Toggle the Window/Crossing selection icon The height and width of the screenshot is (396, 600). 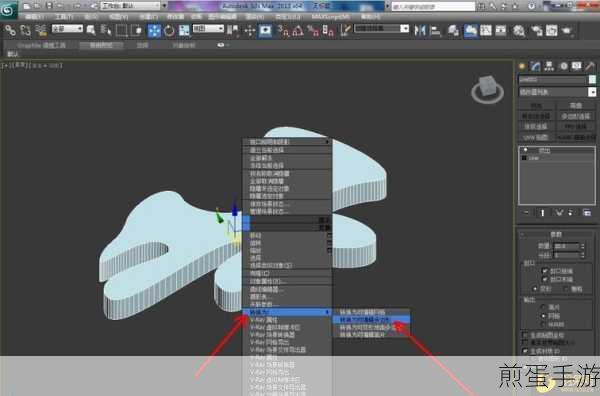pyautogui.click(x=136, y=30)
